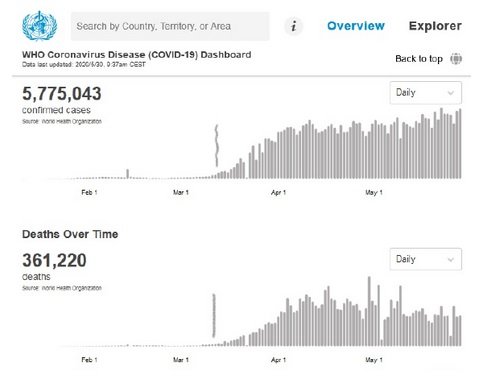
Task: Open the Explorer tab
Action: click(435, 26)
